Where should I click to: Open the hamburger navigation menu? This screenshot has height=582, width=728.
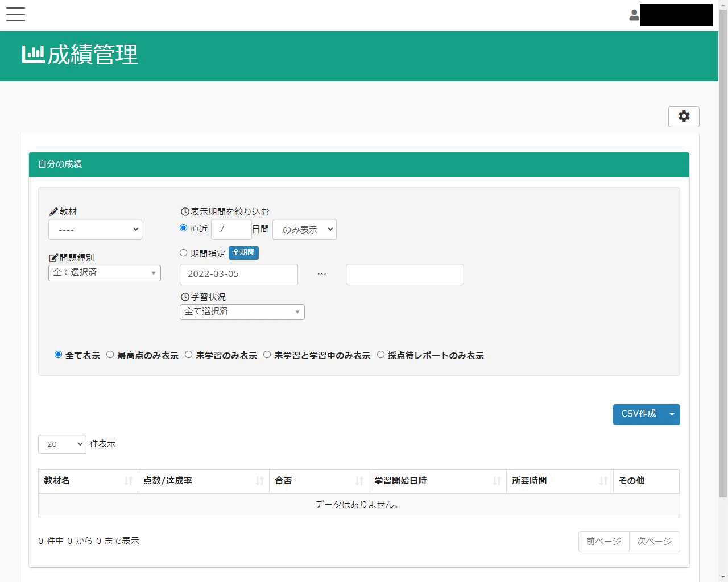tap(15, 14)
